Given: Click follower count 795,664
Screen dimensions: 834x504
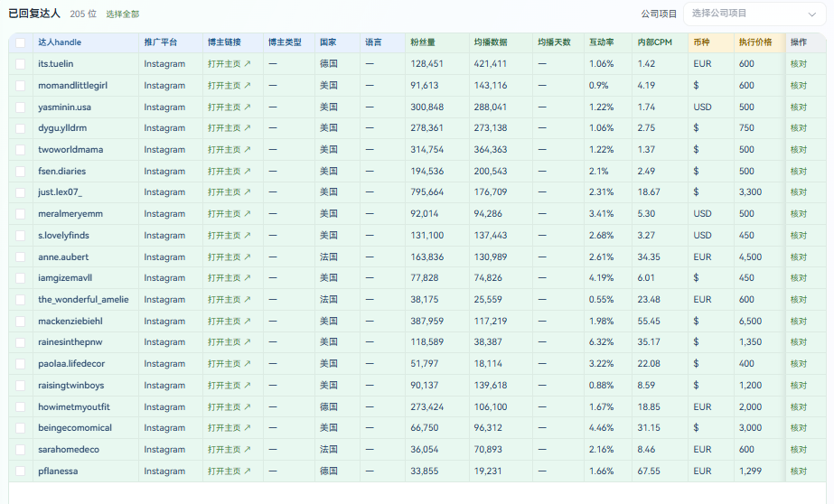Looking at the screenshot, I should point(427,191).
